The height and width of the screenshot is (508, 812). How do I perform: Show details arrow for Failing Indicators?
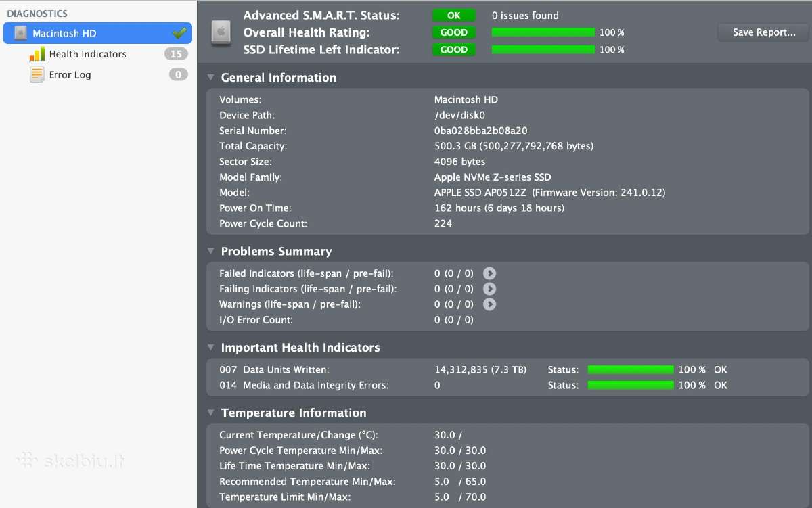(x=490, y=289)
